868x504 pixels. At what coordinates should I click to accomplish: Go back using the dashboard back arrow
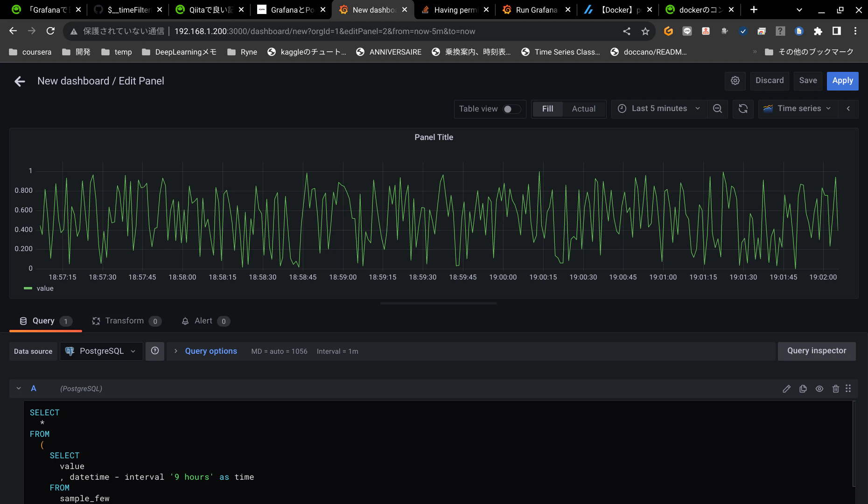[x=20, y=82]
